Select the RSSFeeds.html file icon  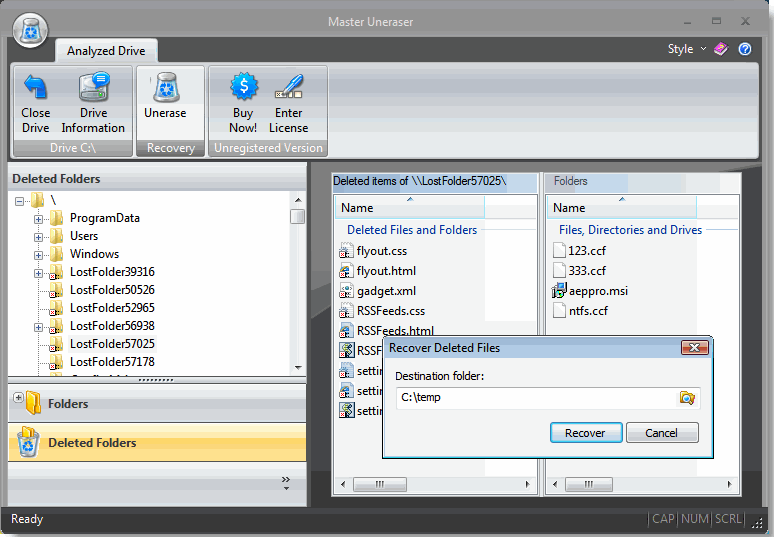(x=347, y=330)
